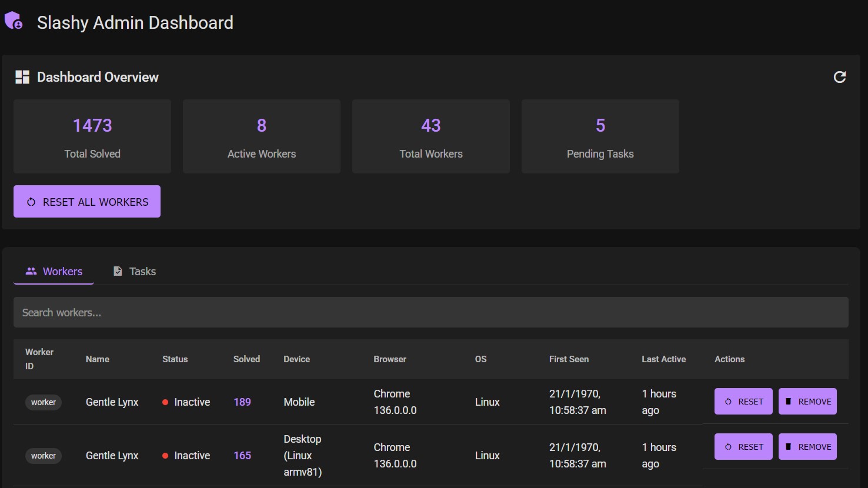Click the solved count 189
Image resolution: width=868 pixels, height=488 pixels.
click(242, 402)
